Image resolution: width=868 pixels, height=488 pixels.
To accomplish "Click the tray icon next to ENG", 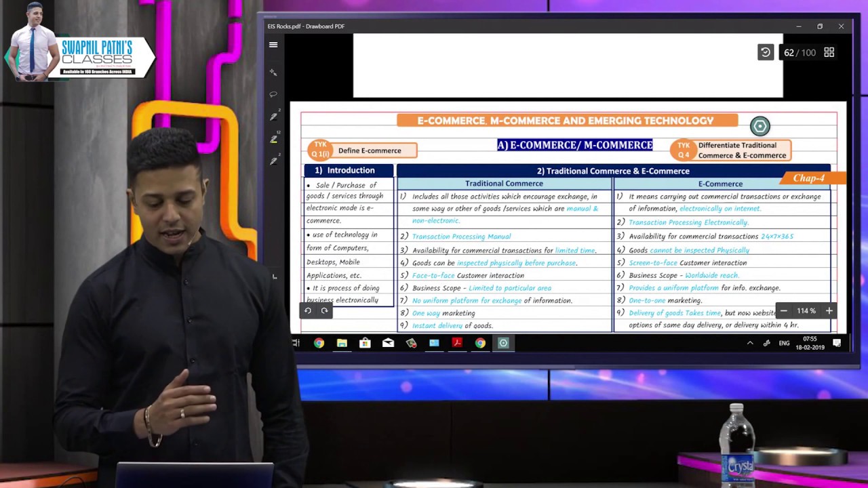I will point(766,344).
